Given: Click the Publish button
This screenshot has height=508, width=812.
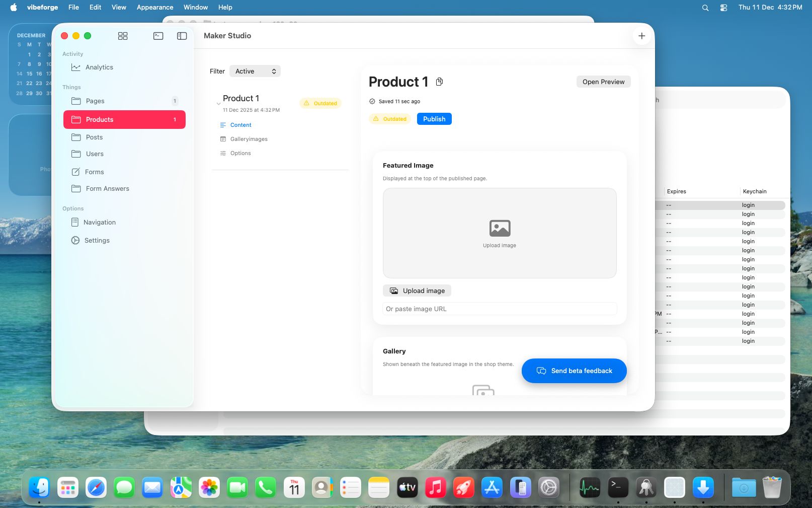Looking at the screenshot, I should tap(434, 119).
